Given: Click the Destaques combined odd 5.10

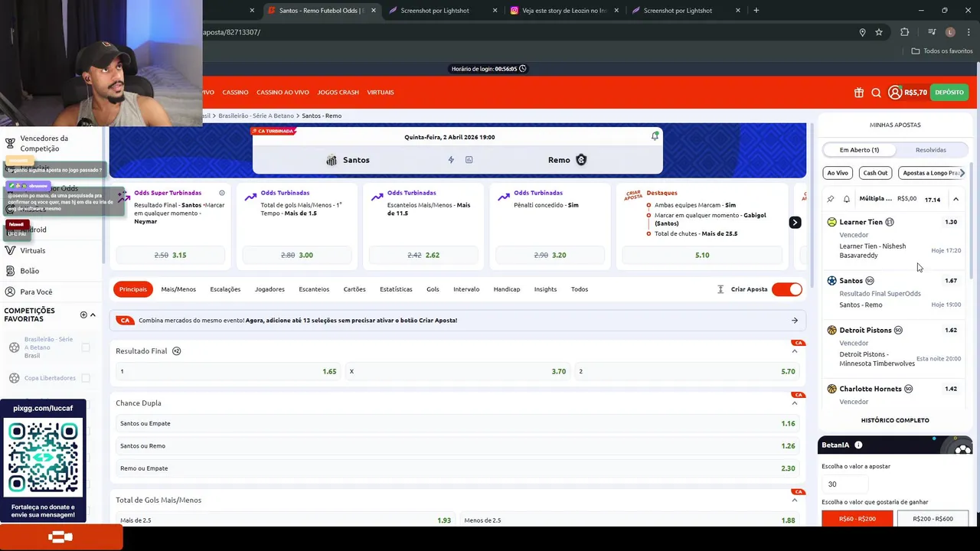Looking at the screenshot, I should pyautogui.click(x=702, y=255).
